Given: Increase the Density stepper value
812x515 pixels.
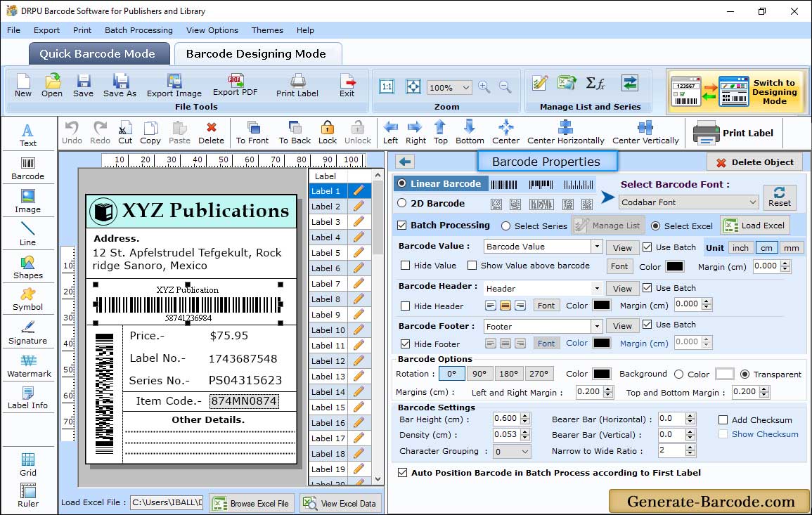Looking at the screenshot, I should (x=525, y=431).
